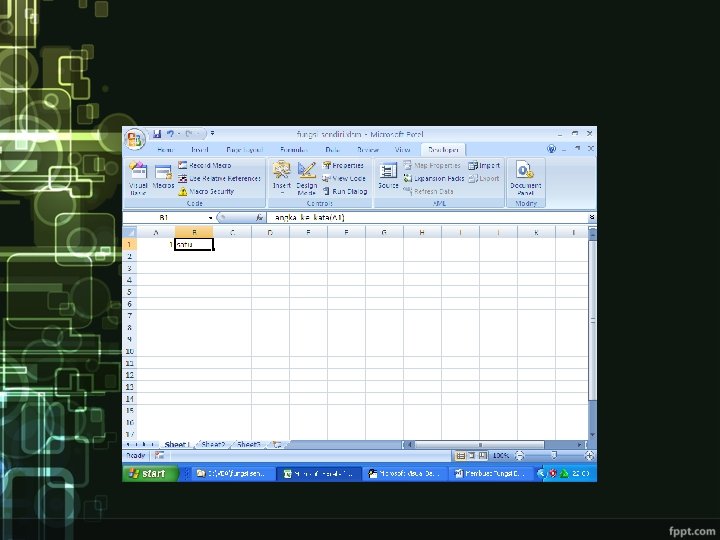
Task: Switch to the View tab
Action: (402, 150)
